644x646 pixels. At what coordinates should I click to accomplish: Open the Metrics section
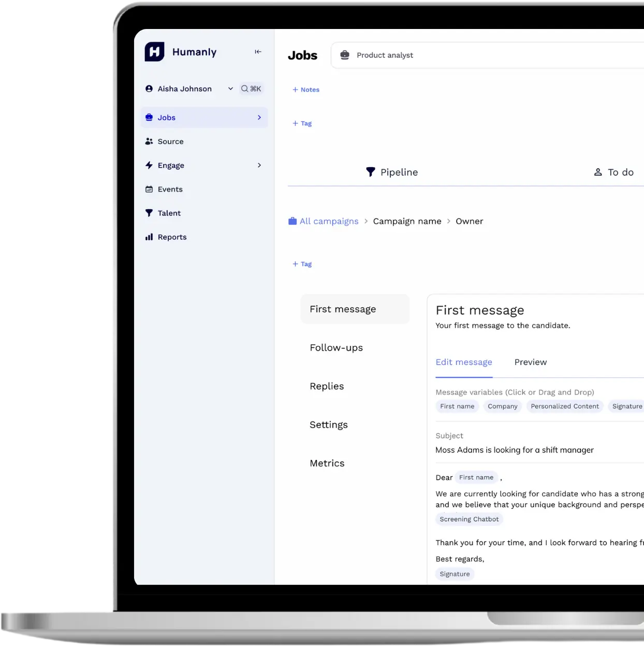(327, 463)
